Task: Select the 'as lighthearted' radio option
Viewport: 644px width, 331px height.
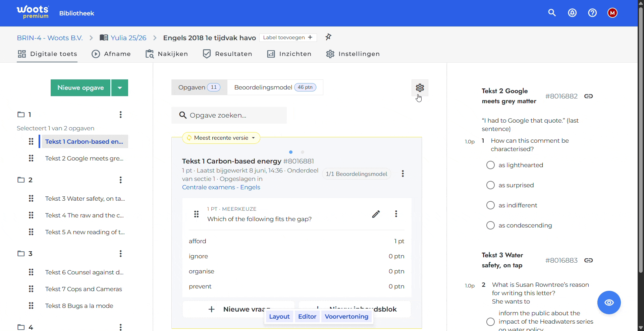Action: (490, 165)
